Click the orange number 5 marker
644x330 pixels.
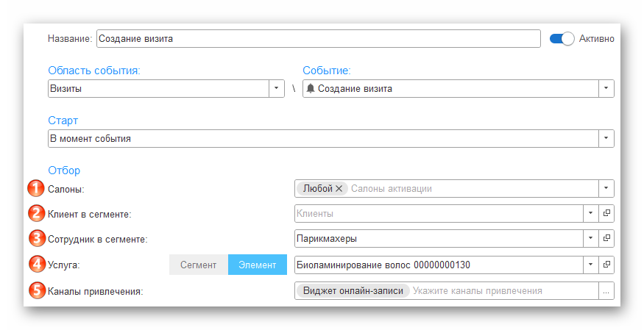coord(36,290)
